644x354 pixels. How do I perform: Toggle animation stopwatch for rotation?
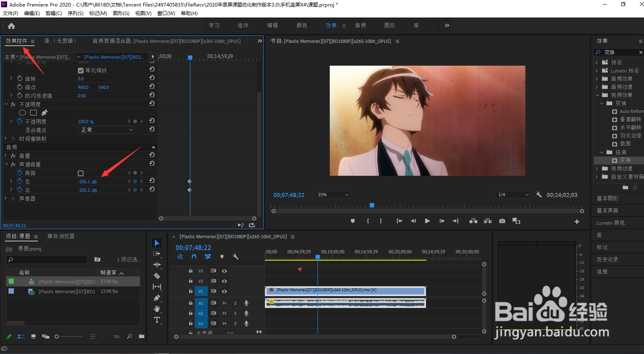20,78
